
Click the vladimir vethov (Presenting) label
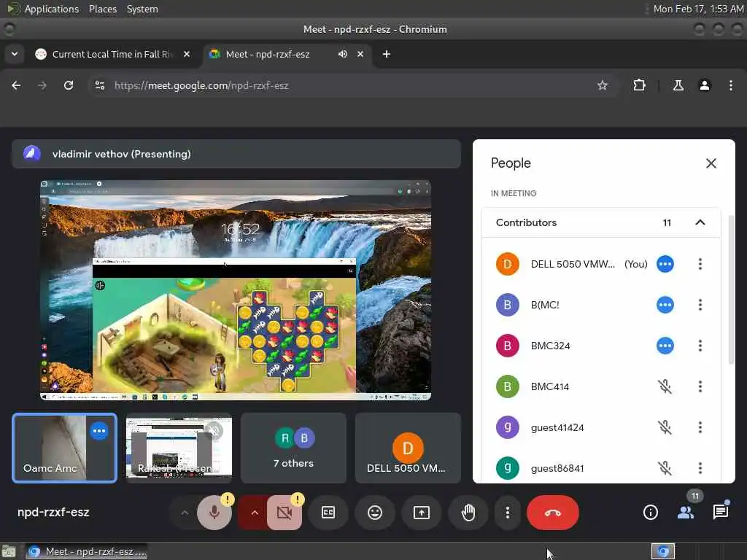click(x=122, y=154)
